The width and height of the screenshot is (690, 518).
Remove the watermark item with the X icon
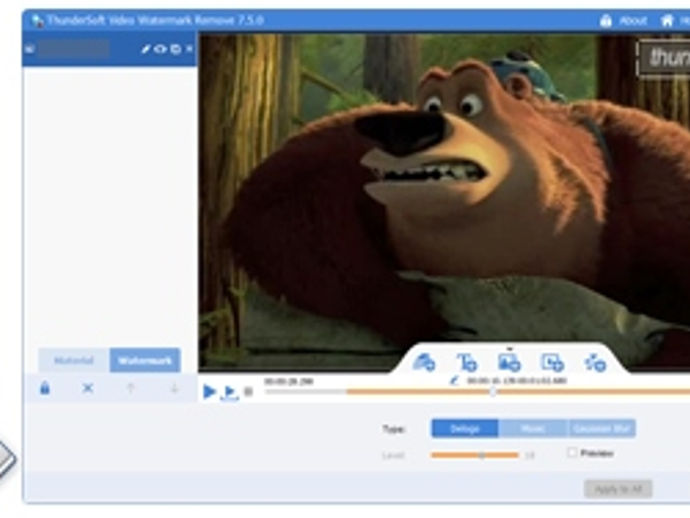click(189, 48)
